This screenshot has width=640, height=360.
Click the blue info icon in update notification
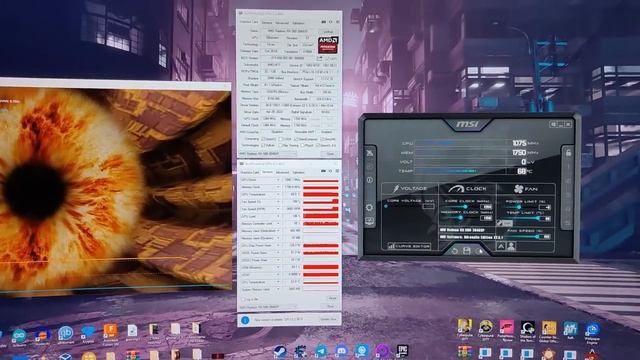[245, 320]
